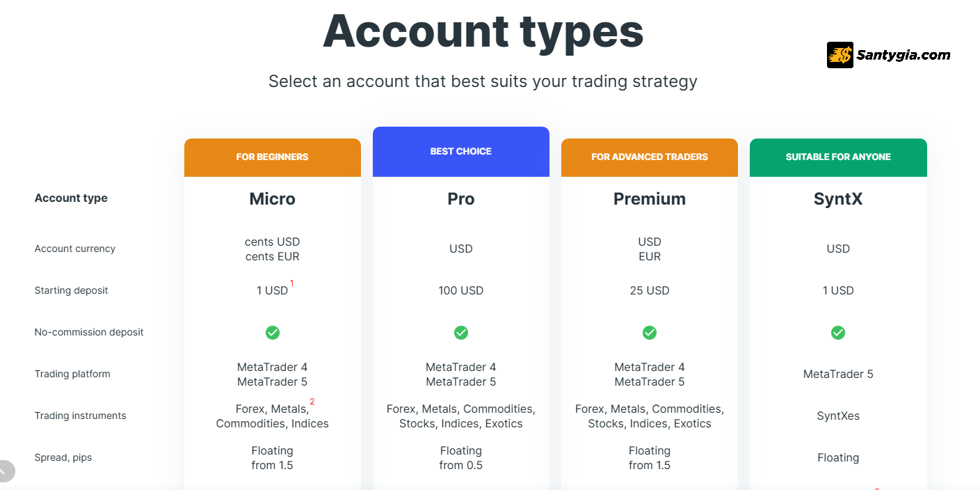Click the Santygia.com dollar logo icon
The height and width of the screenshot is (490, 980).
coord(840,55)
